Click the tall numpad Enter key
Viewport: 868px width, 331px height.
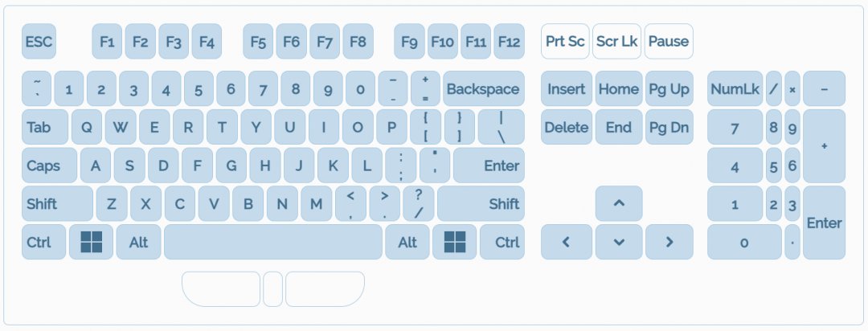click(x=824, y=223)
